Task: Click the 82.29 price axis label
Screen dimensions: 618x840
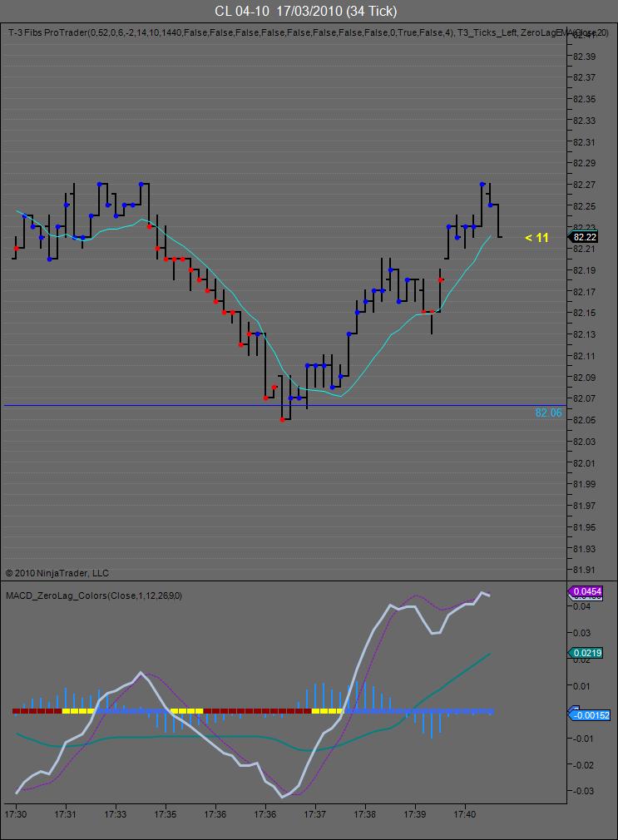Action: point(584,163)
